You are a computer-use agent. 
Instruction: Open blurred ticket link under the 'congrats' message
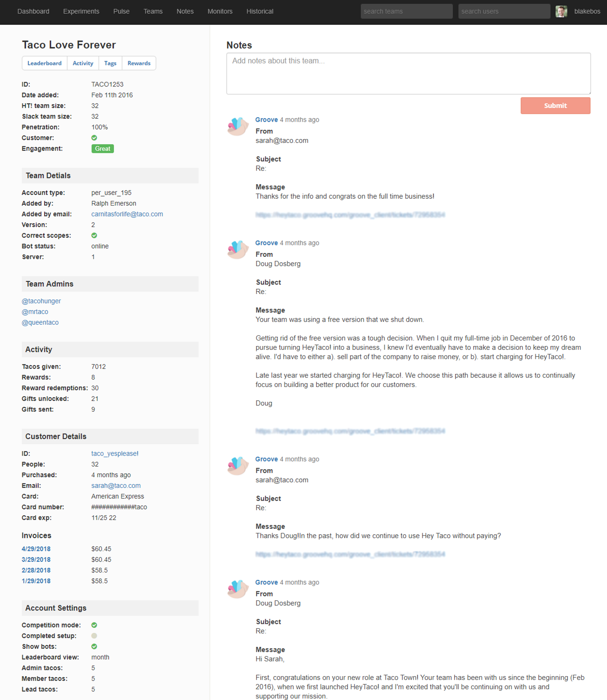[x=350, y=215]
